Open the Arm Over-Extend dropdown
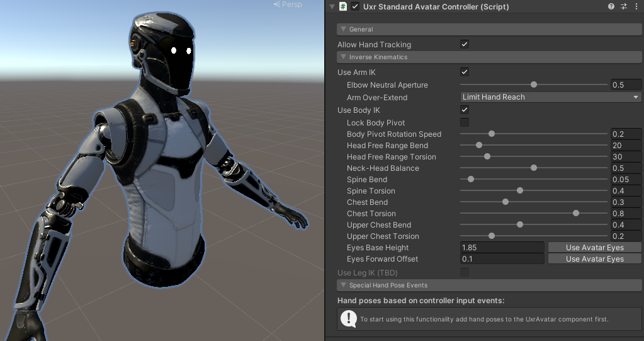644x341 pixels. (551, 97)
